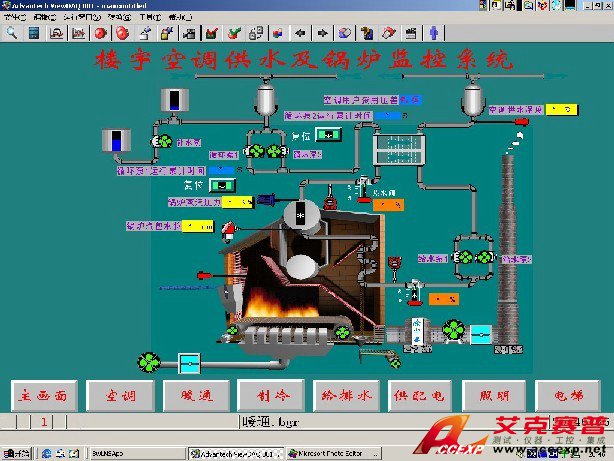Open the 主画面 main screen page
Screen dimensions: 614x461
42,395
